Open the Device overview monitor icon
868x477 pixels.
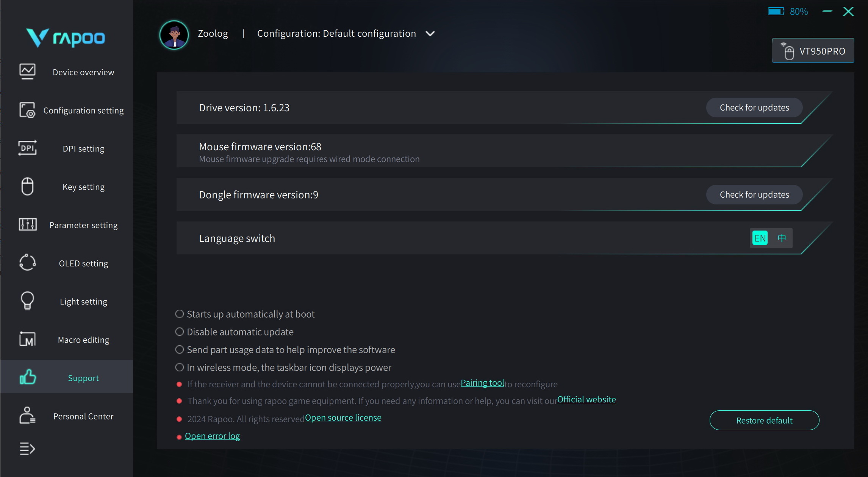[27, 71]
